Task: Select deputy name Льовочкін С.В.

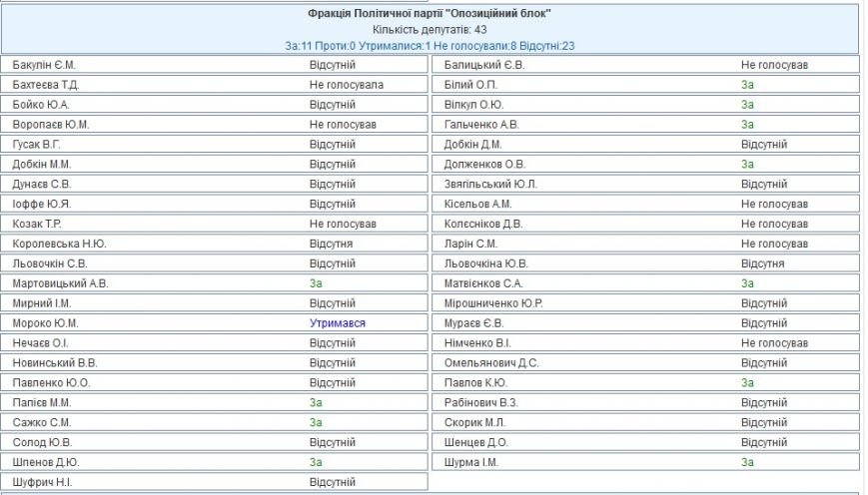Action: pos(50,264)
